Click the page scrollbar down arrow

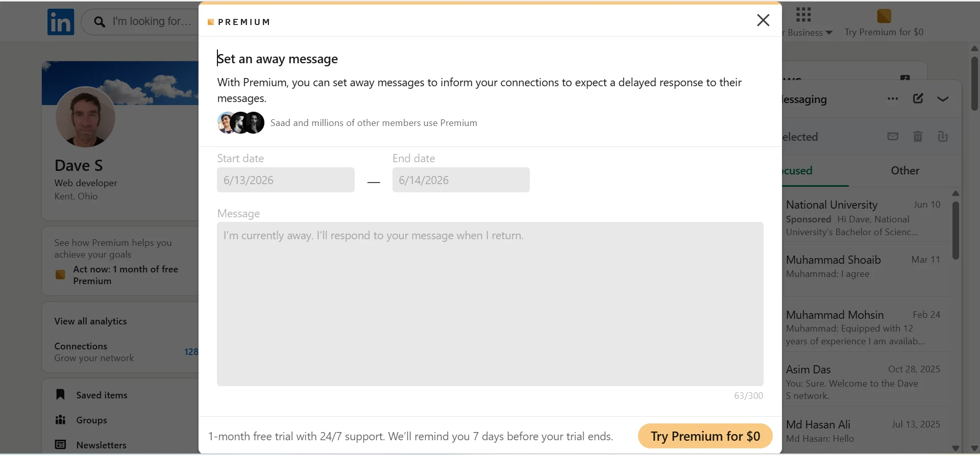click(974, 448)
